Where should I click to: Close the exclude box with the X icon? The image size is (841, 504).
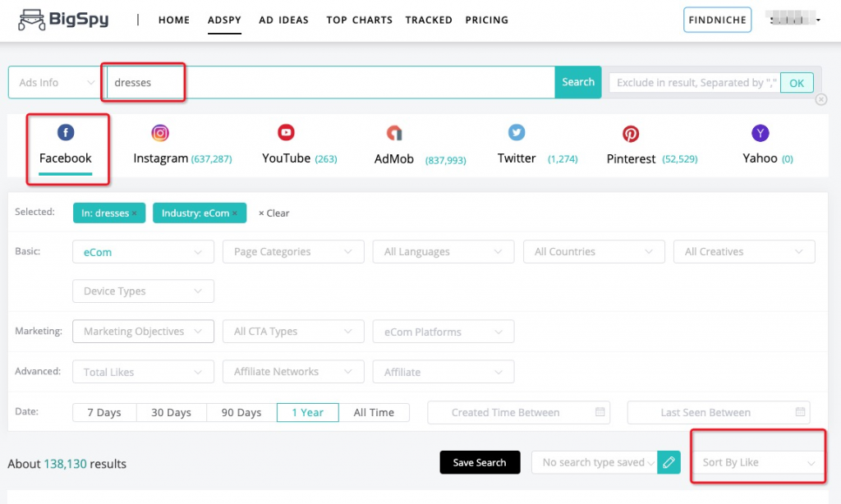[x=820, y=99]
